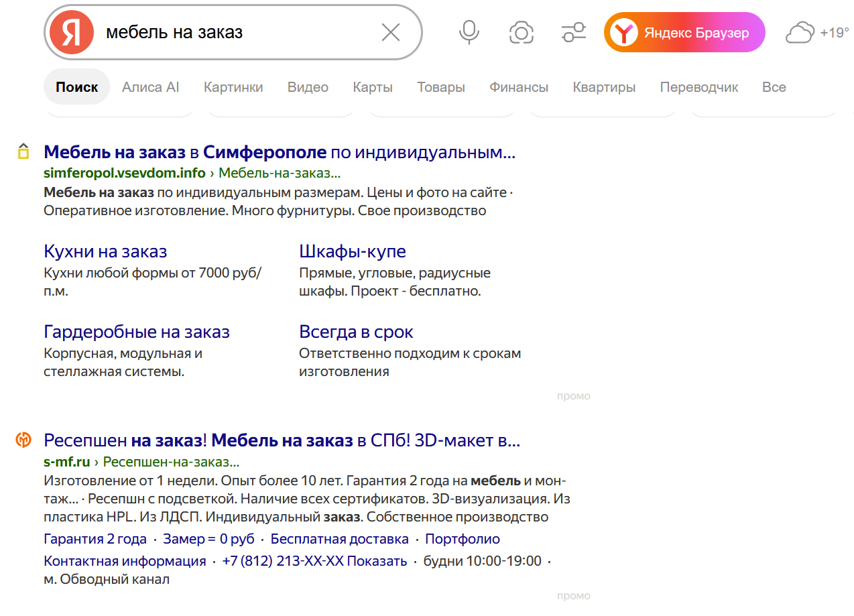Select the Поиск tab
Image resolution: width=854 pixels, height=616 pixels.
click(x=77, y=87)
